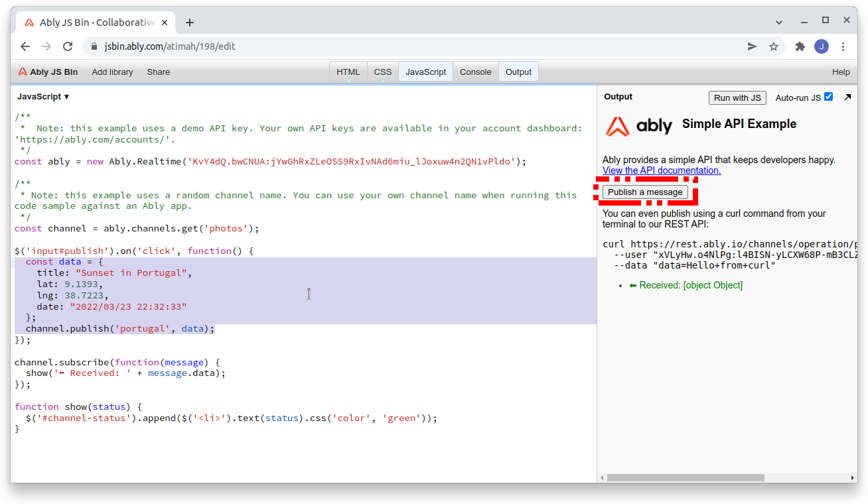Image resolution: width=868 pixels, height=504 pixels.
Task: Go back to previous page
Action: pos(25,46)
